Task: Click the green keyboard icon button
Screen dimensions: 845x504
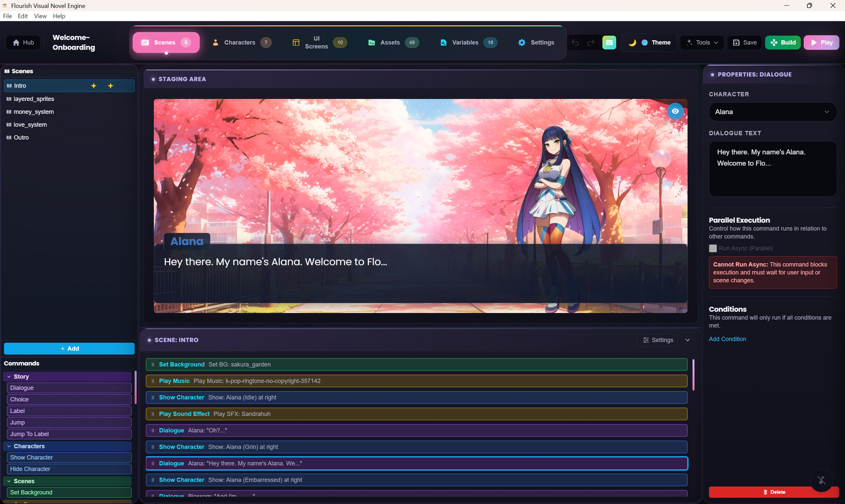Action: [609, 42]
